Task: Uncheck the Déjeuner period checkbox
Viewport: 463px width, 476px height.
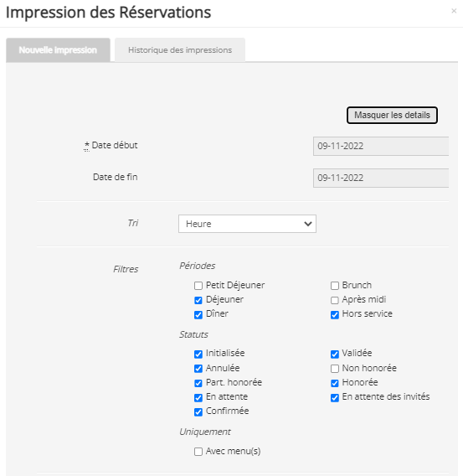Action: click(x=198, y=300)
